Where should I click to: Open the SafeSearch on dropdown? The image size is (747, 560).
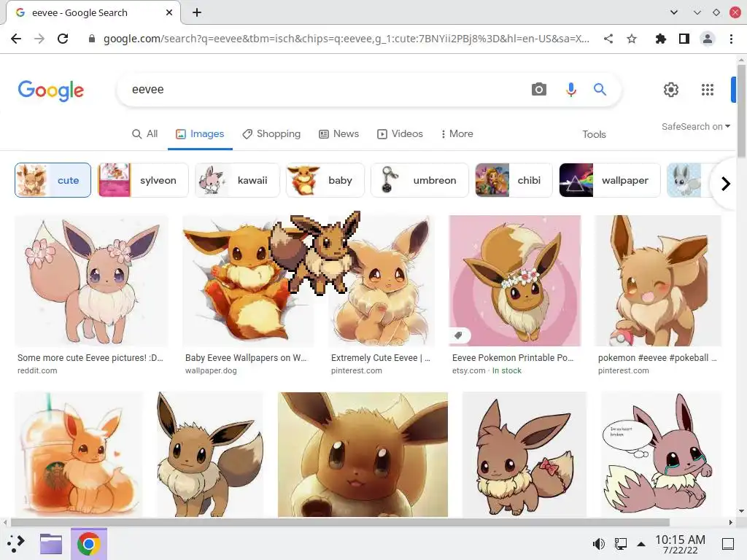pos(695,127)
